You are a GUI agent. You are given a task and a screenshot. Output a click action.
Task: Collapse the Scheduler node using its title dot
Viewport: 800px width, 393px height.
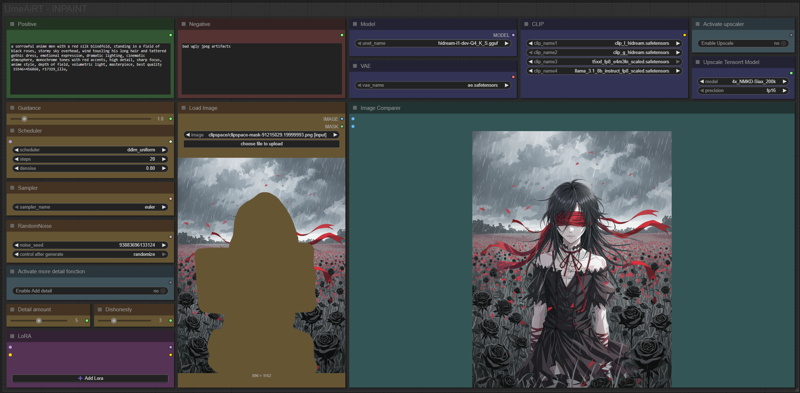[12, 131]
